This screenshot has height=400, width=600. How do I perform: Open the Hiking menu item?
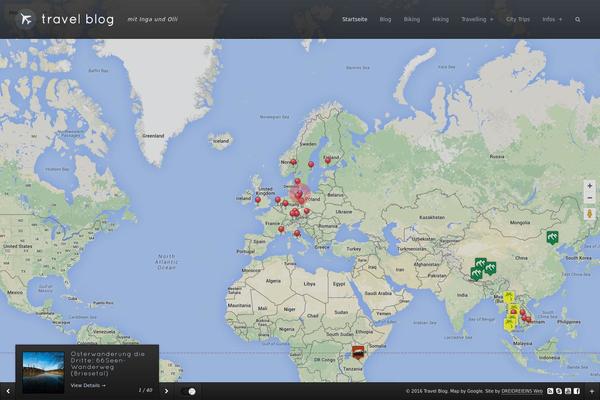coord(440,20)
